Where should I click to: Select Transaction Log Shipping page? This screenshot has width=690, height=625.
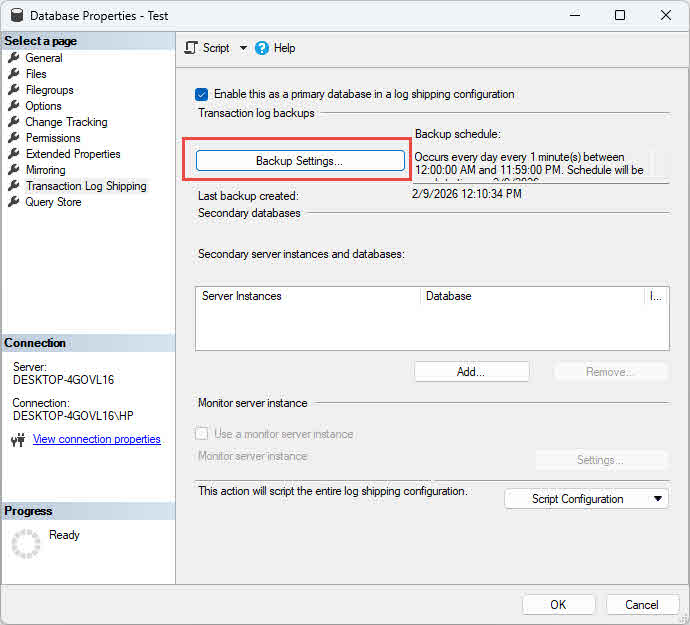(x=86, y=186)
